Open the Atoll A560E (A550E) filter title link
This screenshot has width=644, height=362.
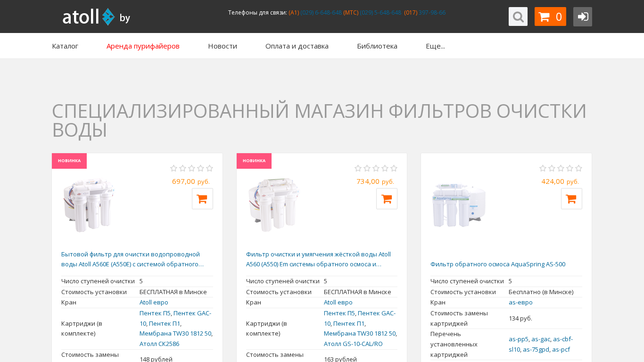[132, 259]
